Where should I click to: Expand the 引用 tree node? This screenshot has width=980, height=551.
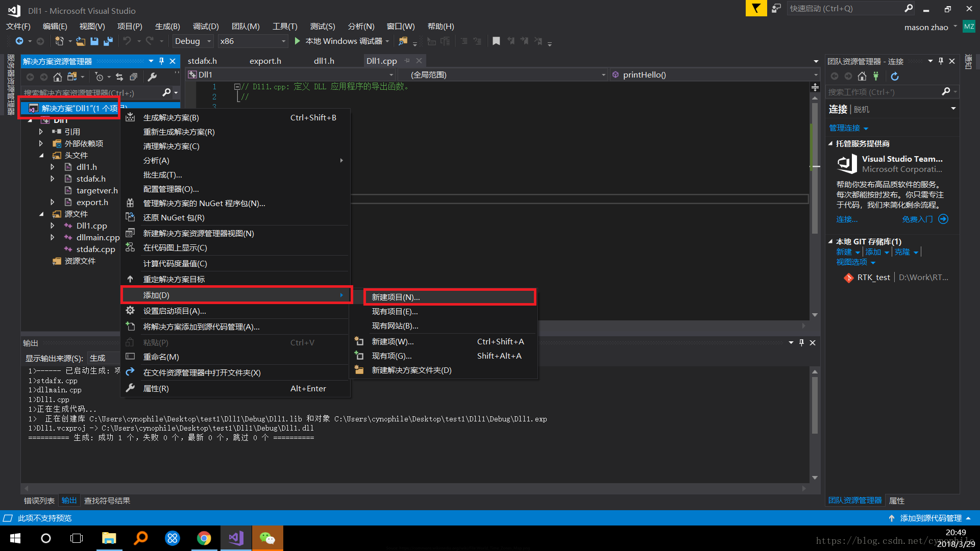point(41,132)
